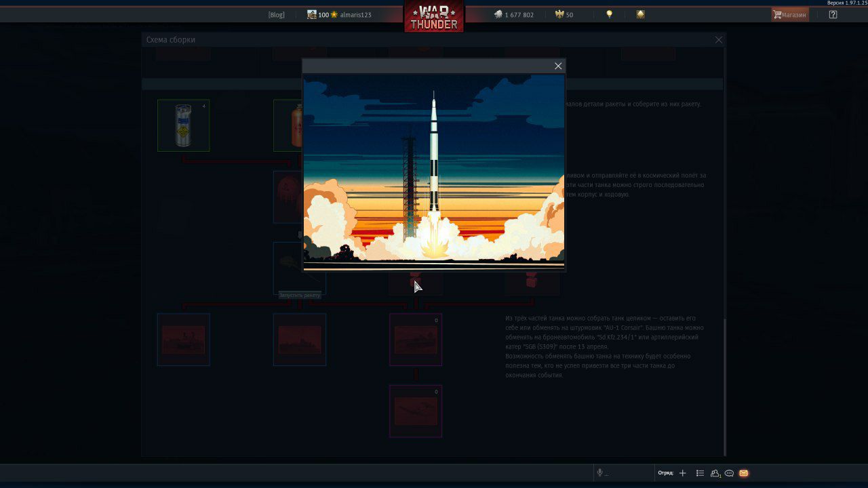Open the help question mark icon
This screenshot has height=488, width=868.
[833, 14]
